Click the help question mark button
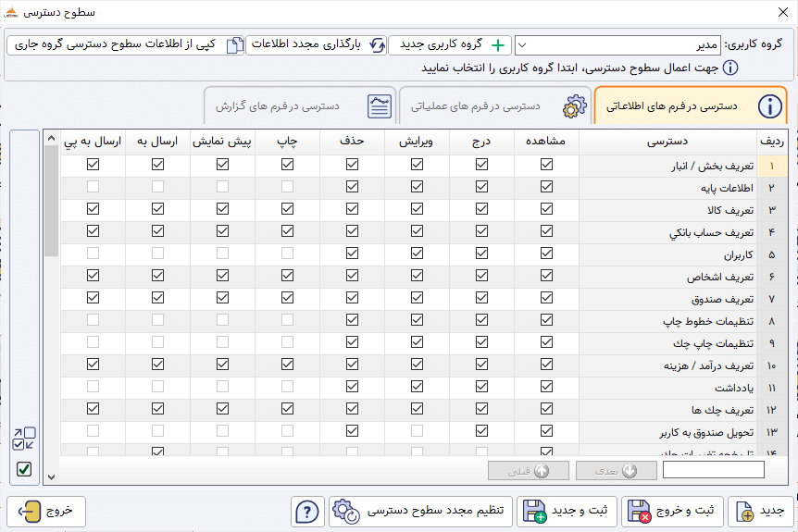The width and height of the screenshot is (798, 532). tap(307, 512)
